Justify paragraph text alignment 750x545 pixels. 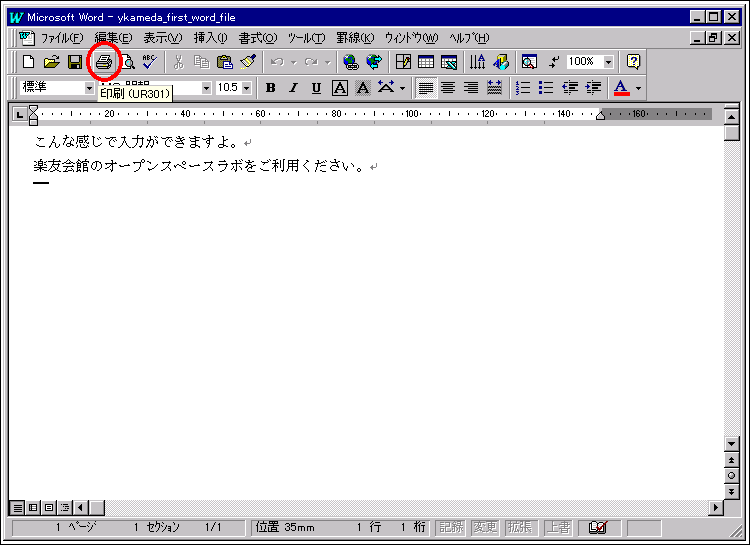426,88
